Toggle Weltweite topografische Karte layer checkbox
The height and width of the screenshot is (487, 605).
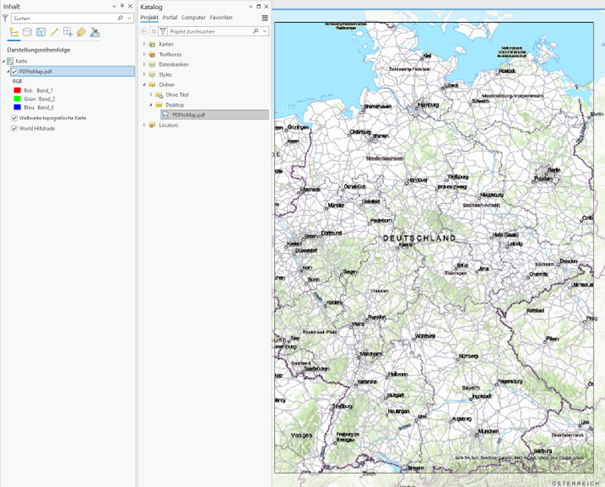pos(14,118)
